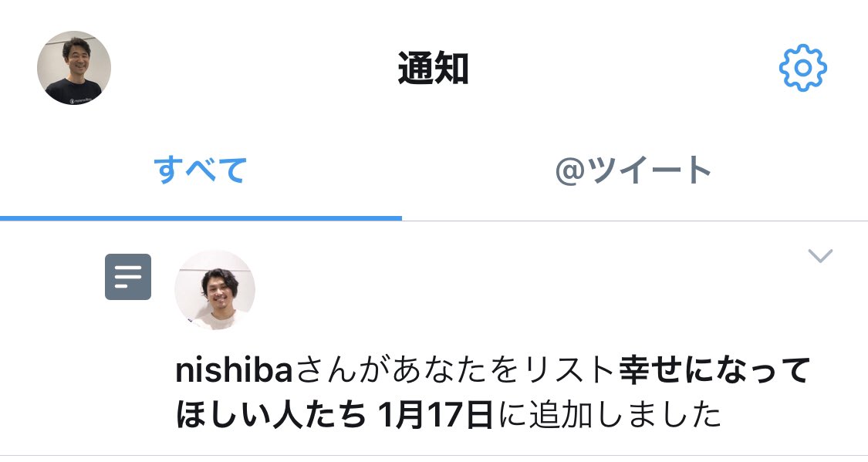This screenshot has width=868, height=462.
Task: Tap blank space right of nishiba's avatar
Action: pyautogui.click(x=526, y=290)
